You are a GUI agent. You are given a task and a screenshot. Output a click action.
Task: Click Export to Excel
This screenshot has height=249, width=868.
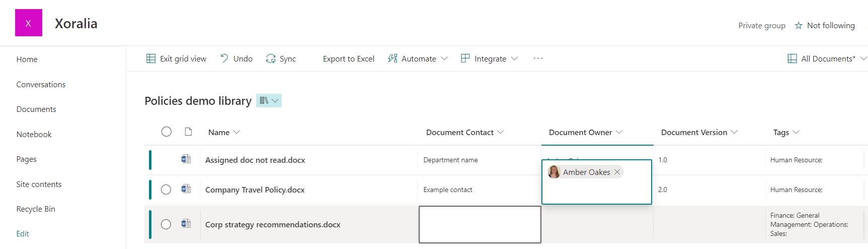click(x=349, y=58)
